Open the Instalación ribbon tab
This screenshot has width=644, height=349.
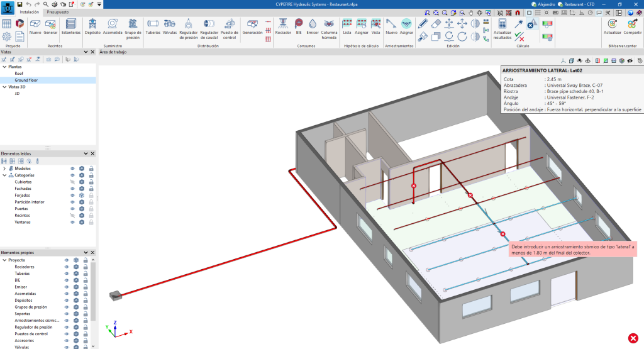(30, 12)
